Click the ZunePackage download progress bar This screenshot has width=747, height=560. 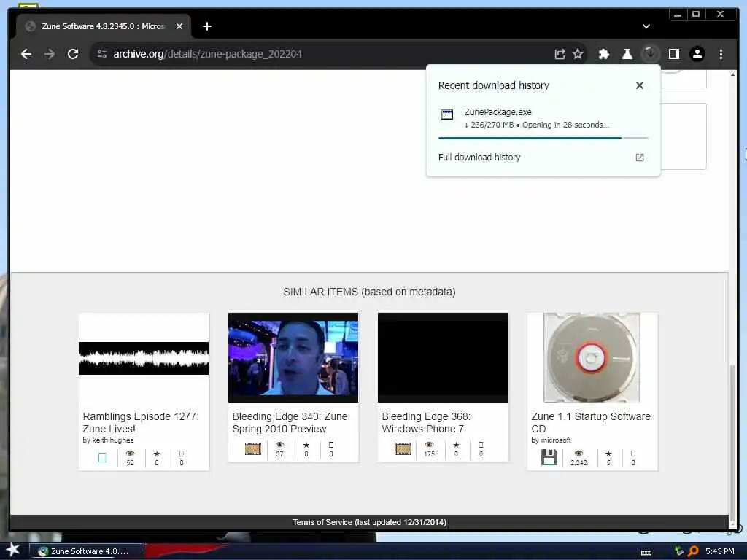543,138
